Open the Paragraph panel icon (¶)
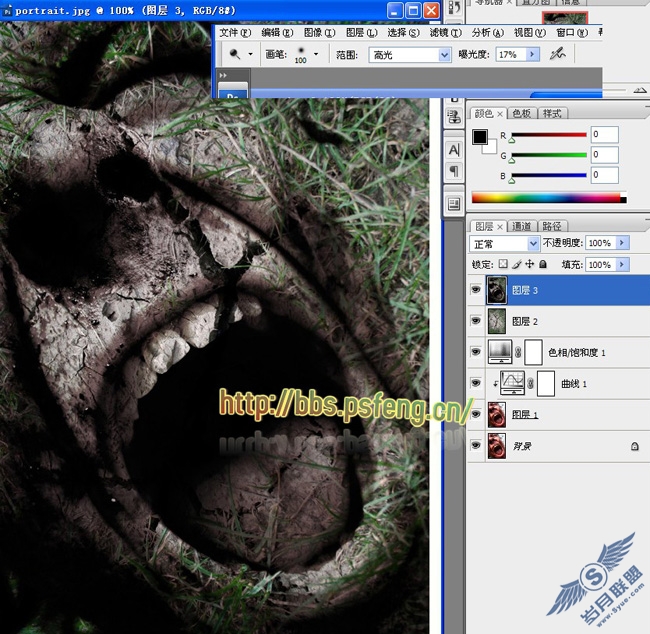650x634 pixels. (454, 170)
